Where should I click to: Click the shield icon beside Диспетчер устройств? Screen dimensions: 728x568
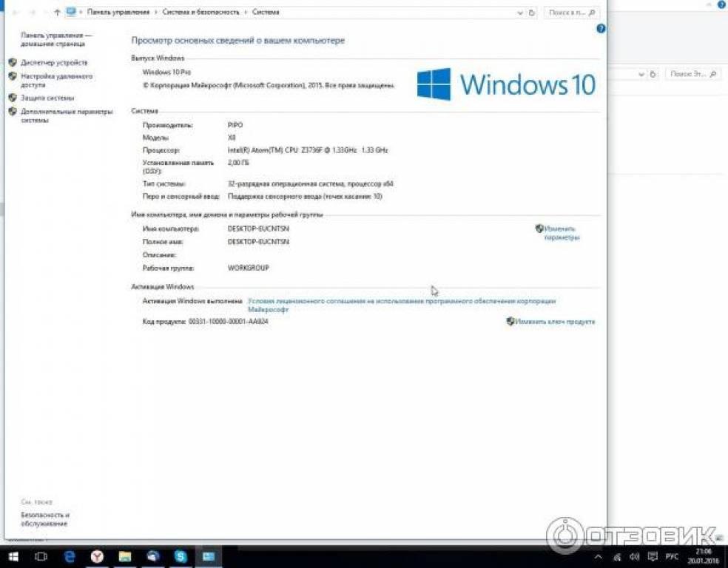point(13,62)
